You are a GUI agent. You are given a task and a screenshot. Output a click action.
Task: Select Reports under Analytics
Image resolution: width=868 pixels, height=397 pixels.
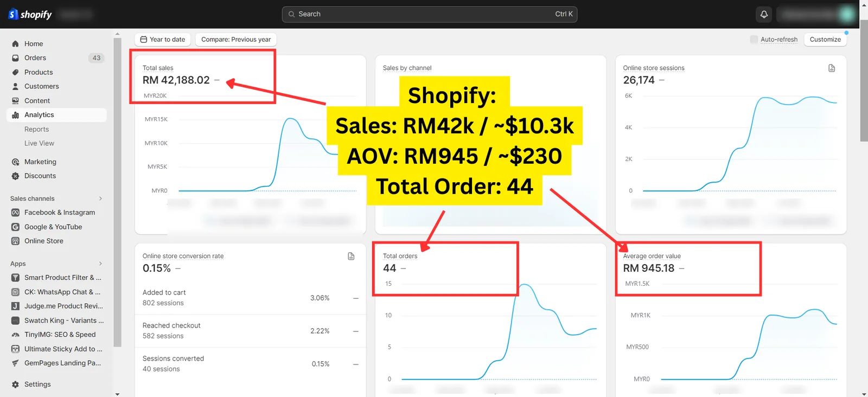36,129
